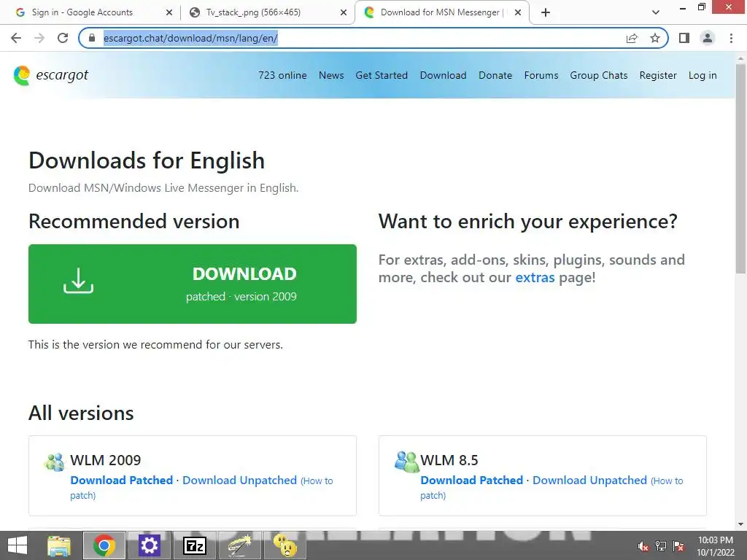747x560 pixels.
Task: Toggle the browser side panel
Action: click(684, 38)
